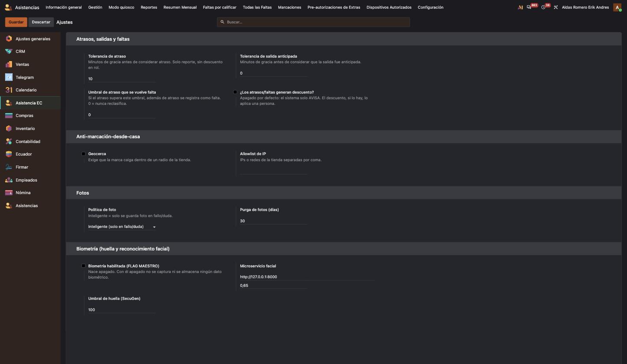Open activities clock icon with 36 badge
The height and width of the screenshot is (364, 627).
pos(543,7)
